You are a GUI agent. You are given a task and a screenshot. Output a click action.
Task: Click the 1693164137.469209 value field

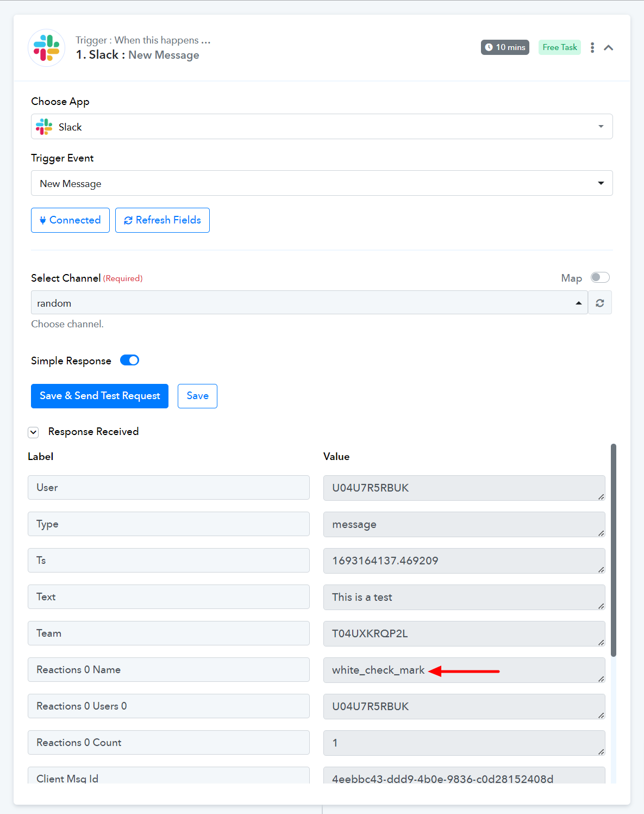coord(464,561)
